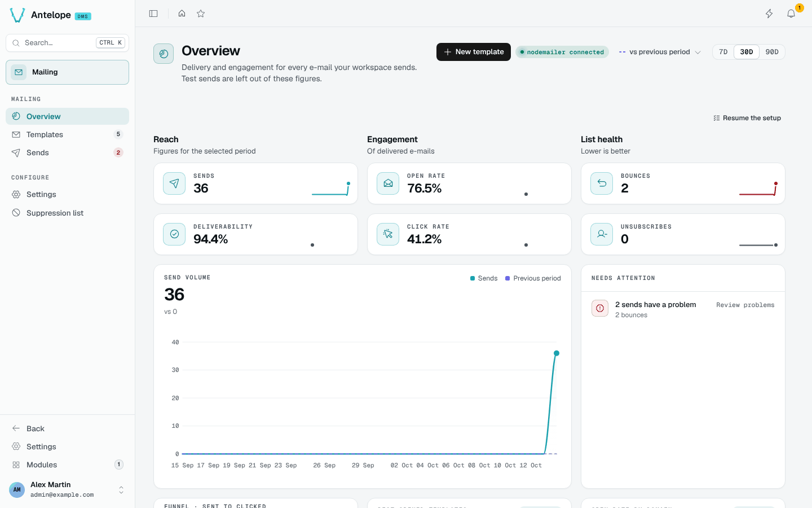Open Templates in the sidebar
812x508 pixels.
(x=67, y=134)
